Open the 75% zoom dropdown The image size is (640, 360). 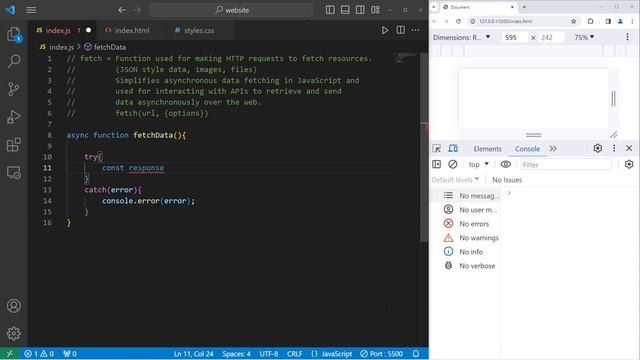584,37
